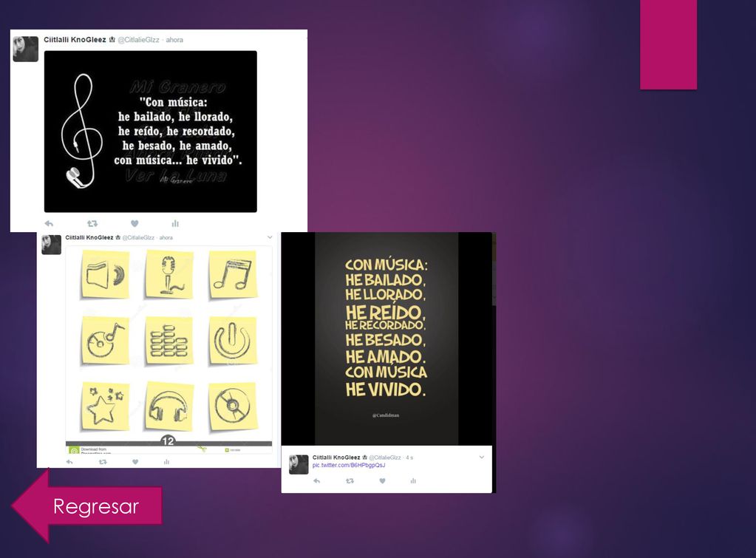Like the top tweet with heart icon
This screenshot has height=558, width=756.
point(134,223)
